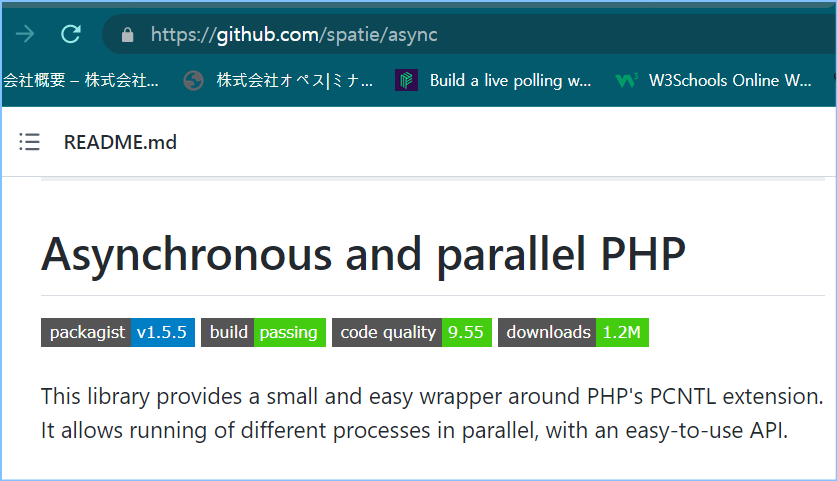This screenshot has width=837, height=481.
Task: Open the packagist v1.5.5 badge
Action: [118, 332]
